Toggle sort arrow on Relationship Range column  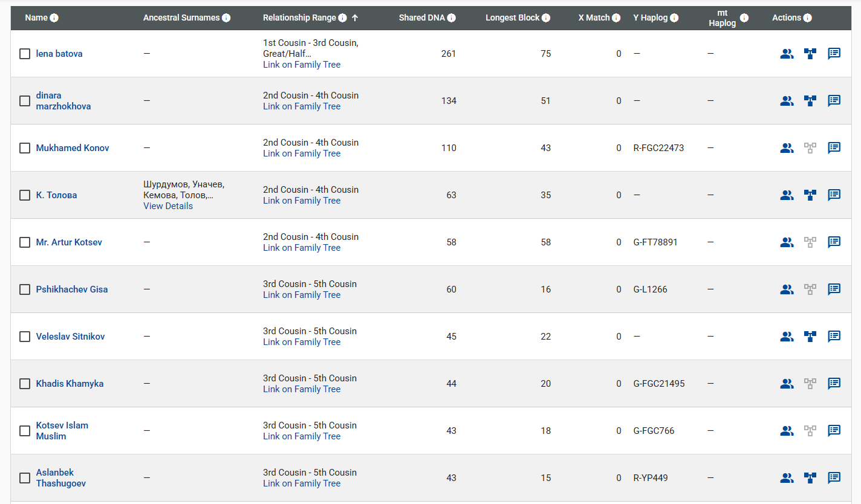355,18
